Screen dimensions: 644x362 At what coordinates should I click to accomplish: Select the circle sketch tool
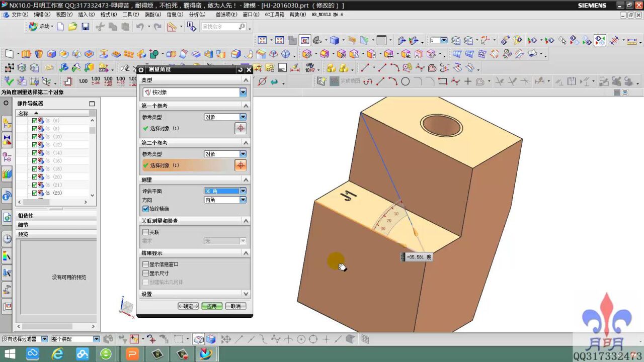[406, 81]
